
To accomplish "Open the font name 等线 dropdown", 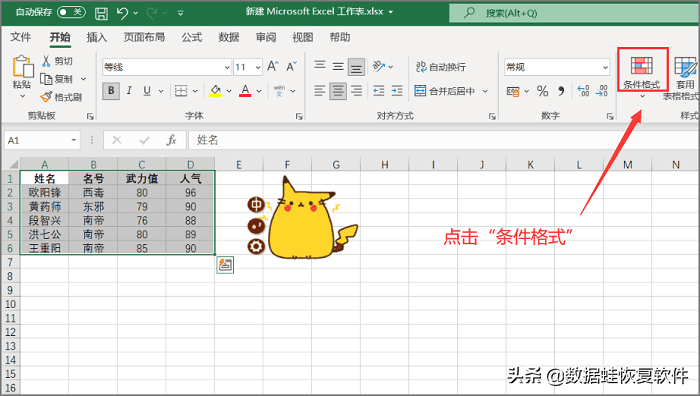I will pos(227,67).
